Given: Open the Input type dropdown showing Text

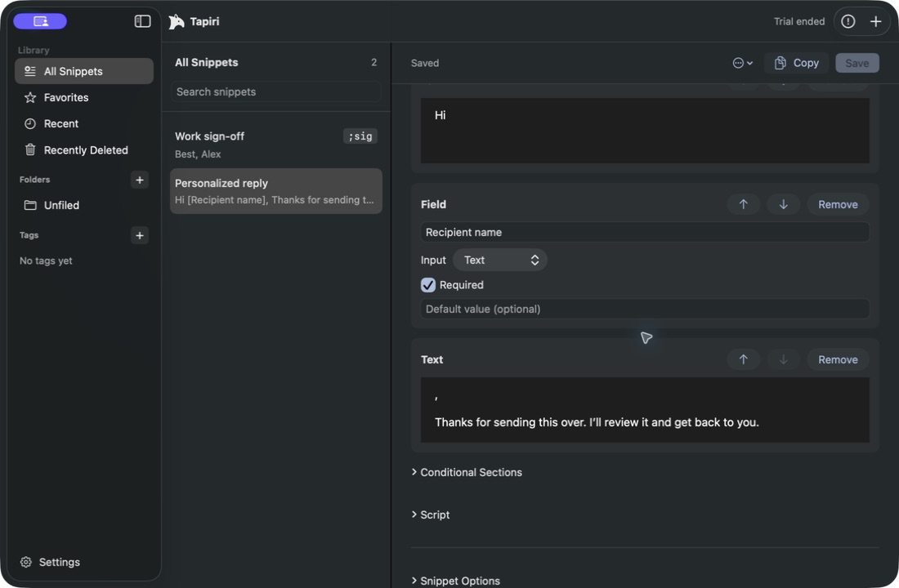Looking at the screenshot, I should (x=500, y=261).
